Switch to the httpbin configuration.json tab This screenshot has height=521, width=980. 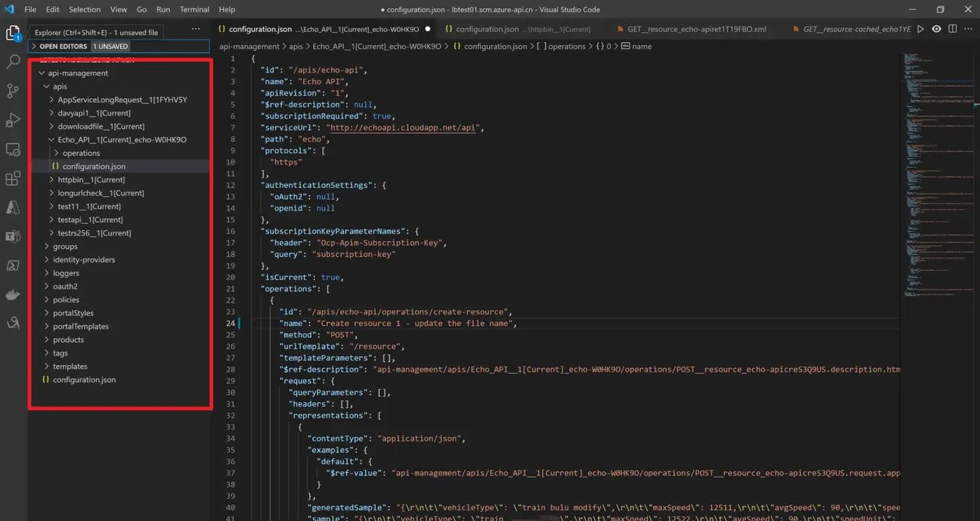[x=518, y=29]
